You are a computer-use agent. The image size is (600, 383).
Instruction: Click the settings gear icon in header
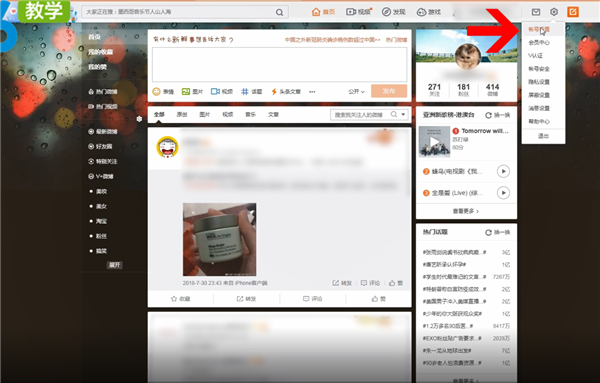tap(554, 12)
